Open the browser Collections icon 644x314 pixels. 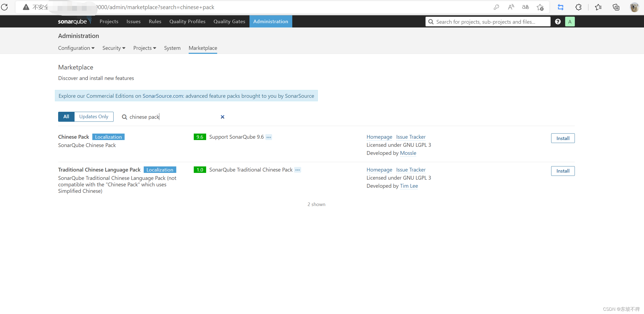[616, 7]
